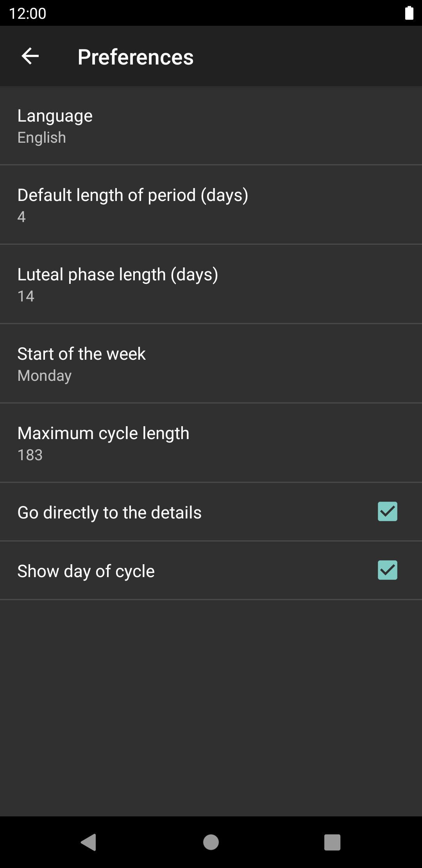Screen dimensions: 422x868
Task: Tap the Show day of cycle label
Action: (x=86, y=571)
